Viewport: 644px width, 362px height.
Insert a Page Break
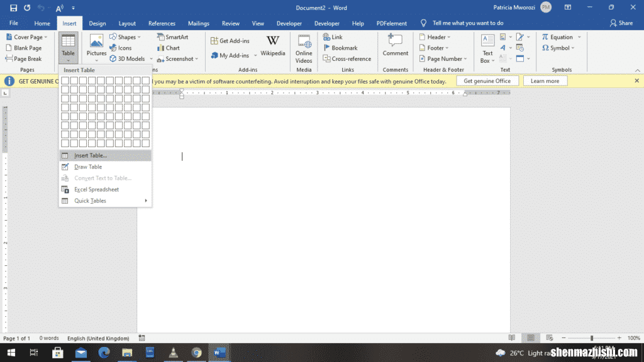point(24,58)
